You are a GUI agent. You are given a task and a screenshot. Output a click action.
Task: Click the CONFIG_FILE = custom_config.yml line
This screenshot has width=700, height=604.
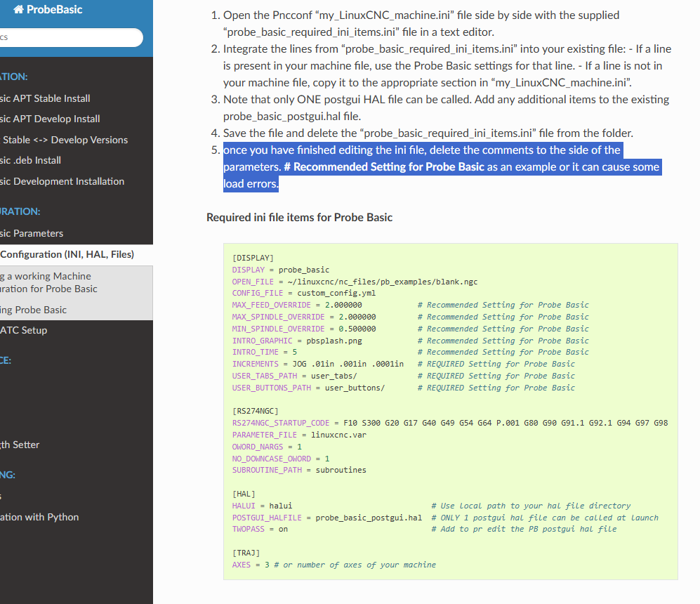(x=303, y=294)
